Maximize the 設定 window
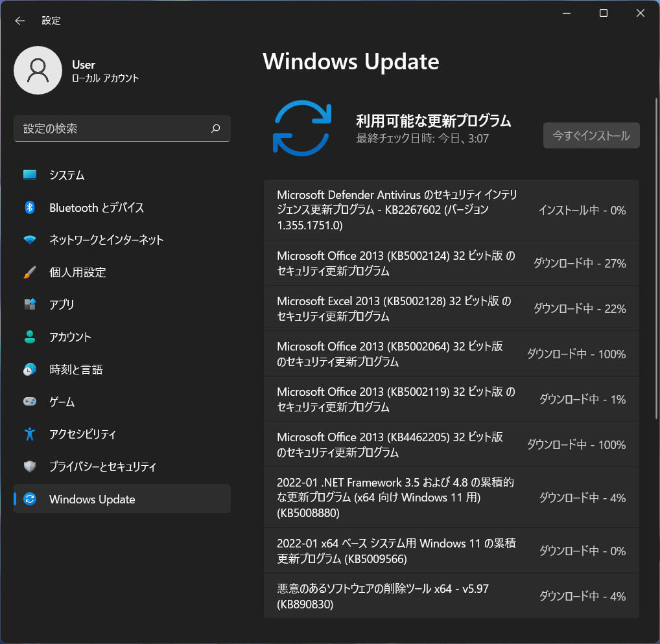660x644 pixels. [603, 13]
